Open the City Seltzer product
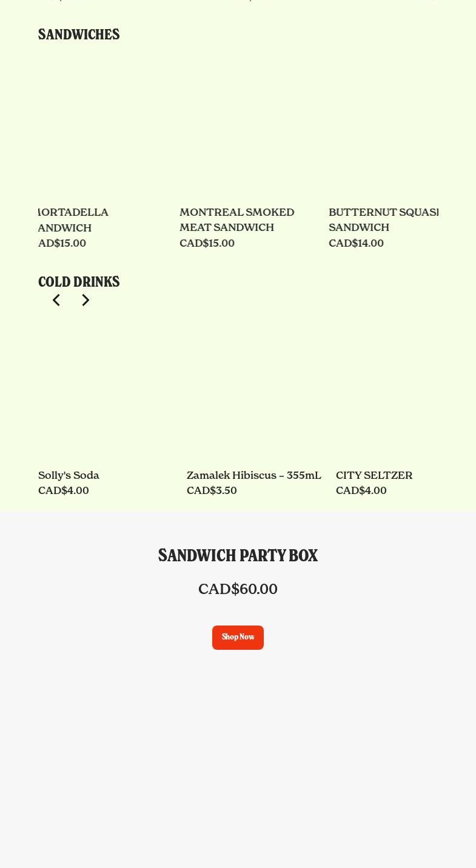The image size is (476, 868). click(x=374, y=475)
